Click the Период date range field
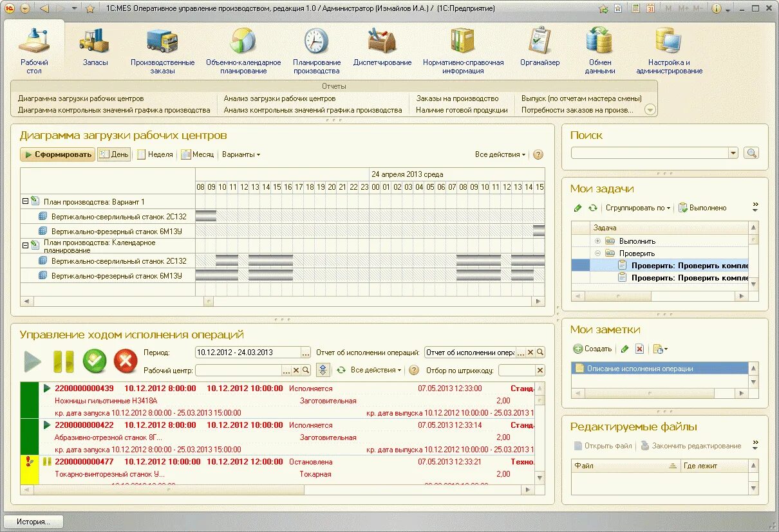Screen dimensions: 779x532 (x=248, y=353)
